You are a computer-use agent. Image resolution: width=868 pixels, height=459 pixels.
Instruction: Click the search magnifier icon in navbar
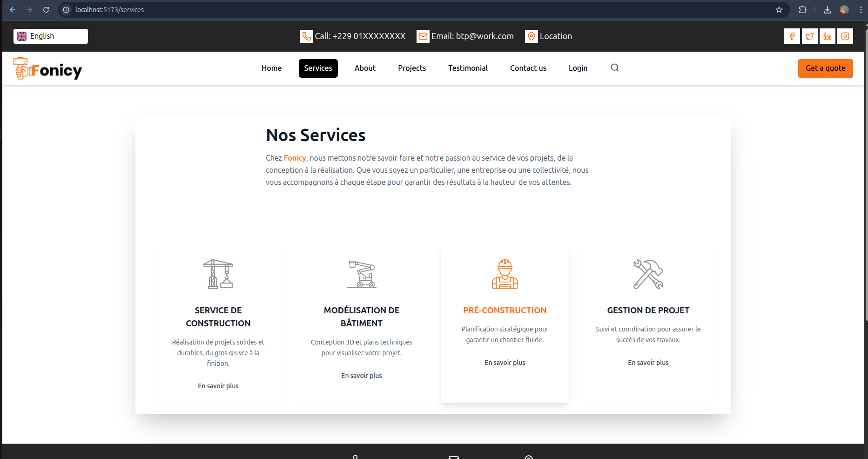pos(615,68)
